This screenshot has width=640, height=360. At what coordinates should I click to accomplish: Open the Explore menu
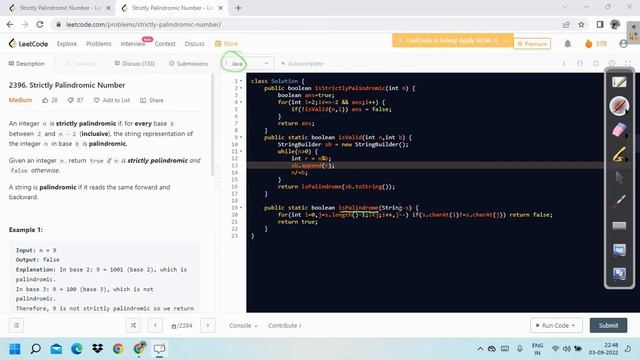coord(67,44)
